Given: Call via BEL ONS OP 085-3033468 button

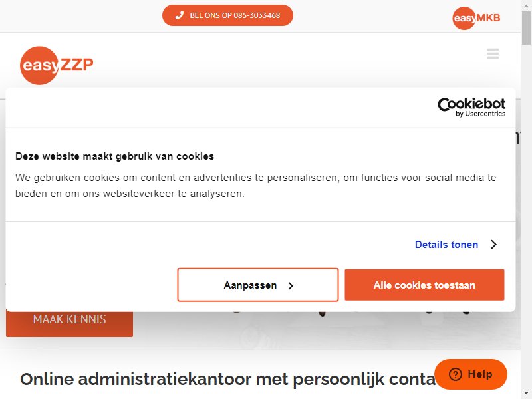Looking at the screenshot, I should pos(227,15).
